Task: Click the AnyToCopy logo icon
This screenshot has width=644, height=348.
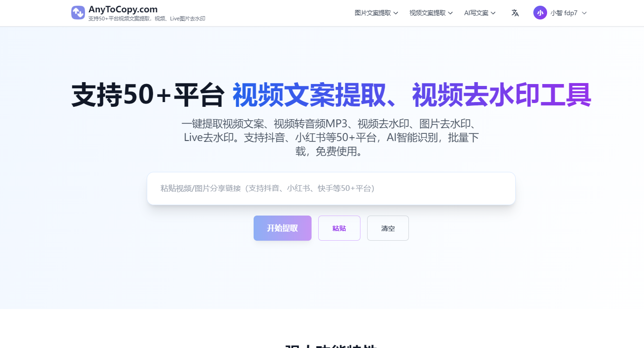Action: click(x=78, y=12)
